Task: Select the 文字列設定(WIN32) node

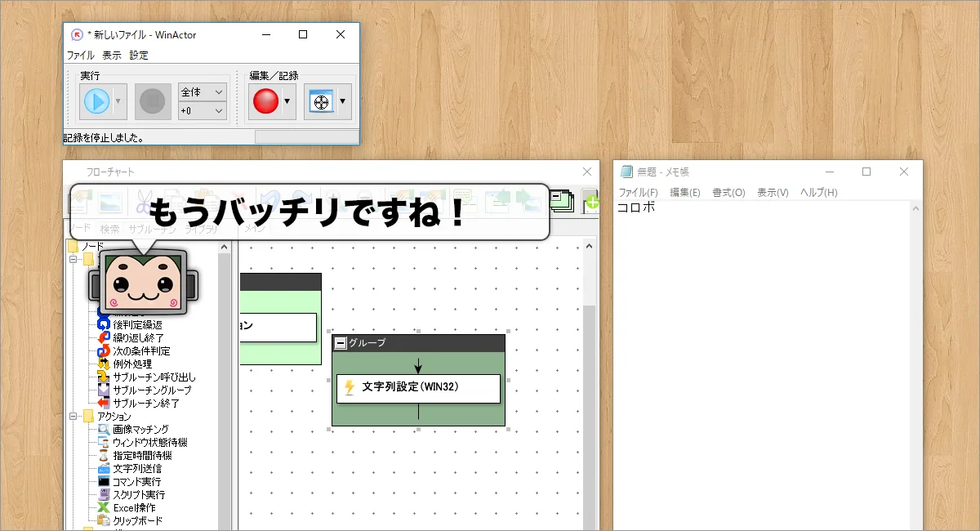Action: [418, 388]
